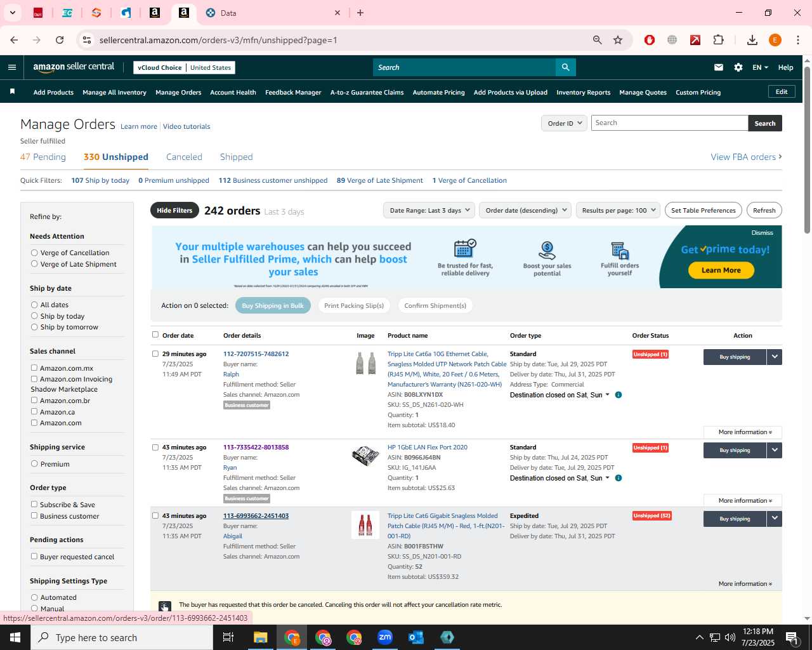This screenshot has width=812, height=650.
Task: Click info icon for Ryan order destination
Action: 619,478
